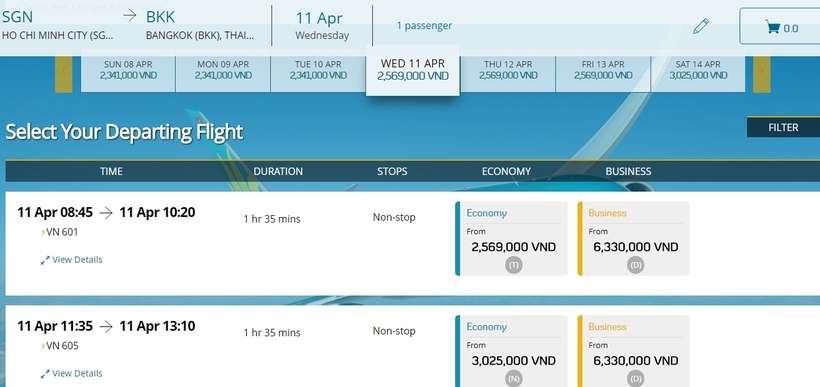This screenshot has height=387, width=820.
Task: Click the pencil edit search icon
Action: click(x=700, y=26)
